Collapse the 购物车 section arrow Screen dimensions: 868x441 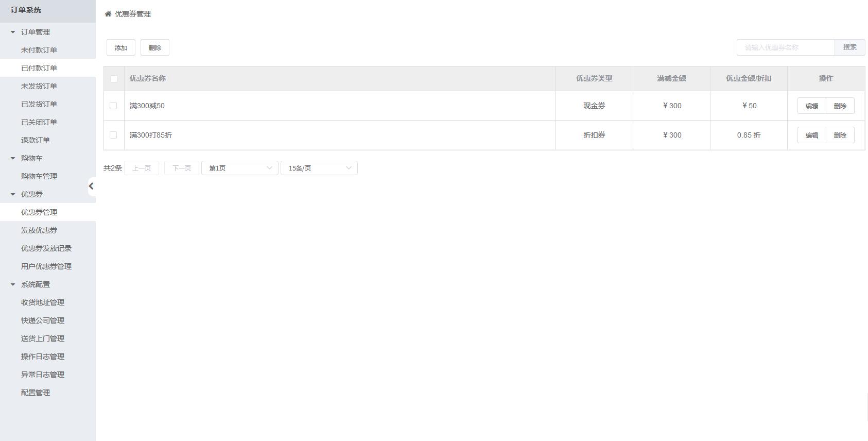point(13,158)
